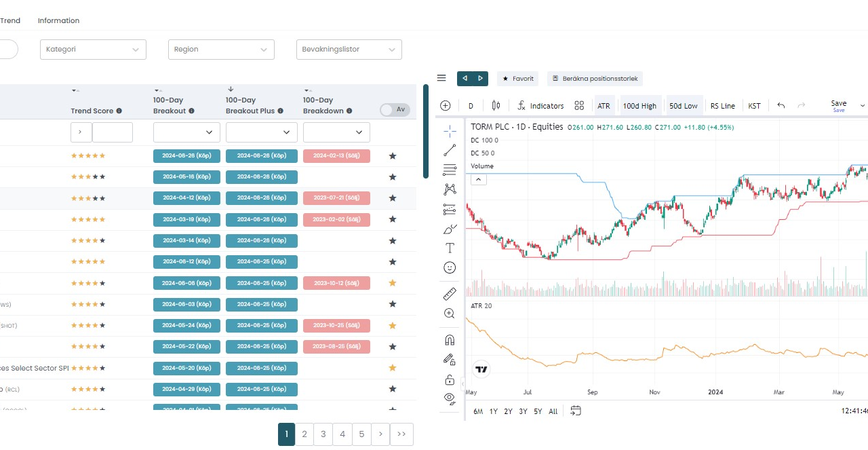
Task: Open the Region dropdown filter
Action: (221, 50)
